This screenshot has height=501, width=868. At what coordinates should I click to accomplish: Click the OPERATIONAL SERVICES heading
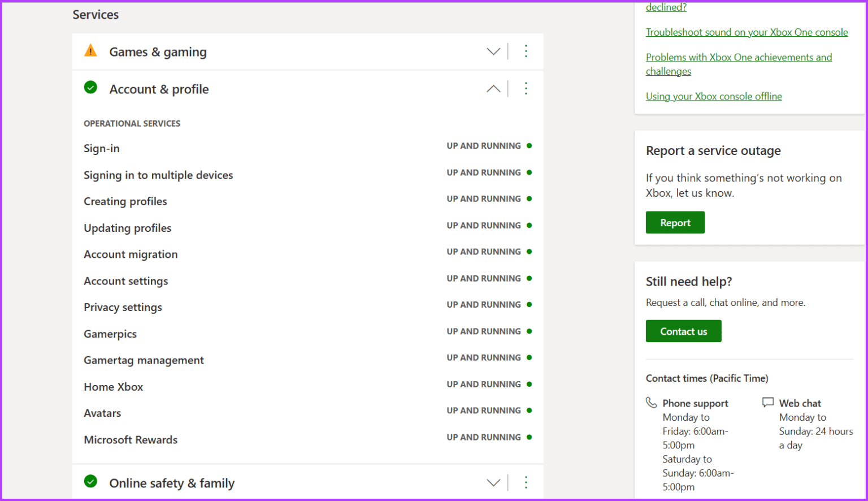point(132,123)
